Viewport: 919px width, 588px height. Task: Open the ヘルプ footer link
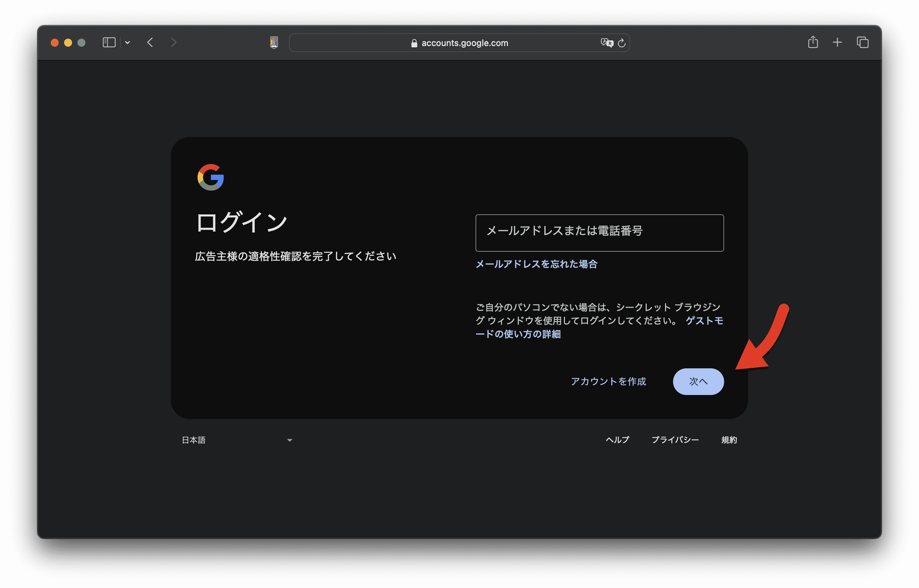point(617,440)
